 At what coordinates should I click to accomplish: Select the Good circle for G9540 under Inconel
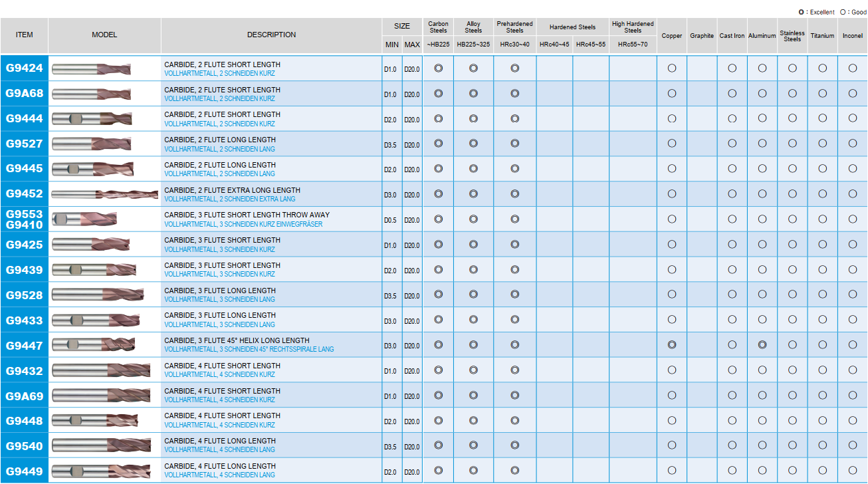[853, 445]
